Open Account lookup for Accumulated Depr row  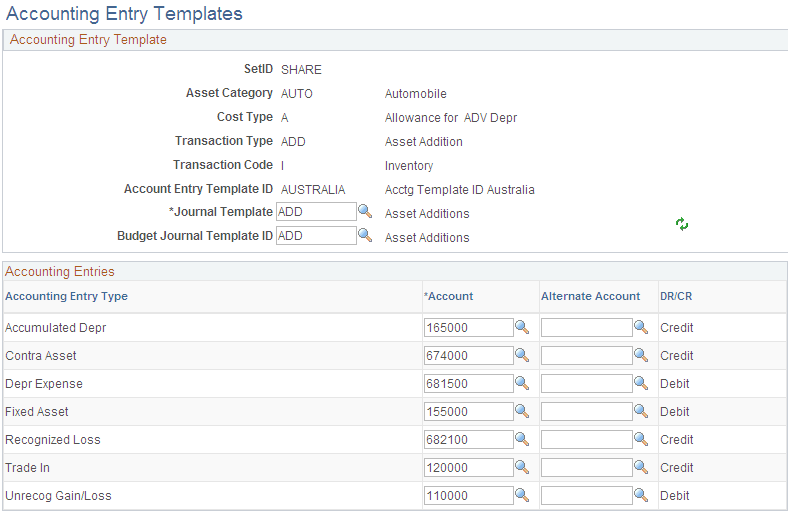(x=522, y=328)
